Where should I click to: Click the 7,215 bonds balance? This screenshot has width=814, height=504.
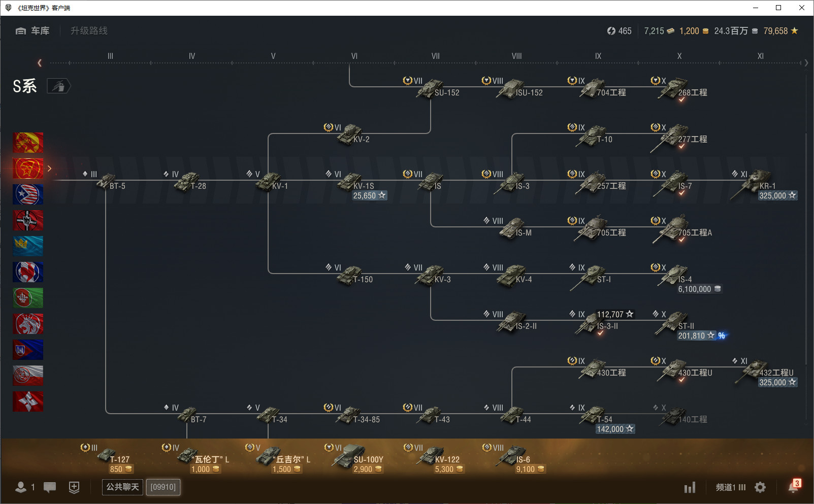[x=659, y=31]
